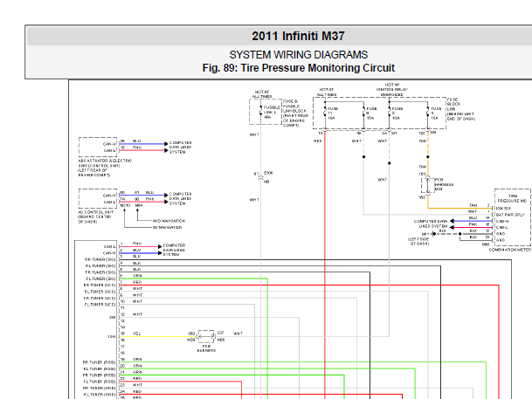Click "HOT AT ALL TIMES" above the fusible link
Screen dimensions: 532x399
pos(261,94)
